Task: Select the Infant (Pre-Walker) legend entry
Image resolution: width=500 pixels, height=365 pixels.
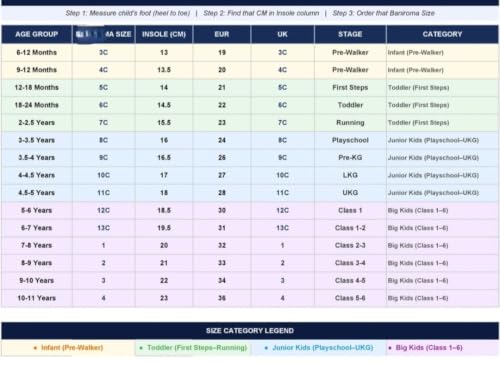Action: coord(68,348)
